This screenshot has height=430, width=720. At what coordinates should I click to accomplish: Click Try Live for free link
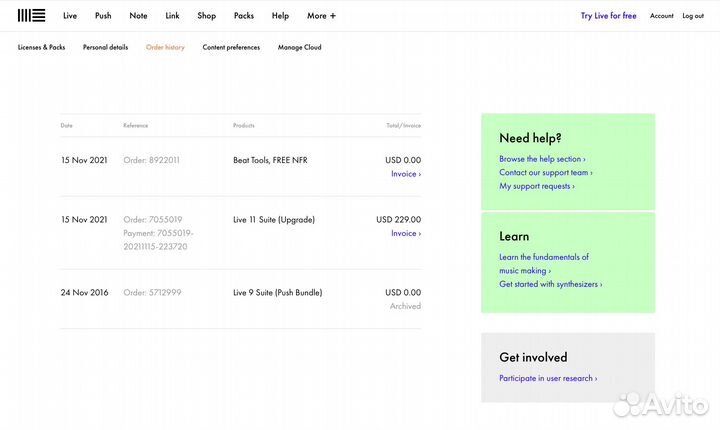[x=608, y=16]
